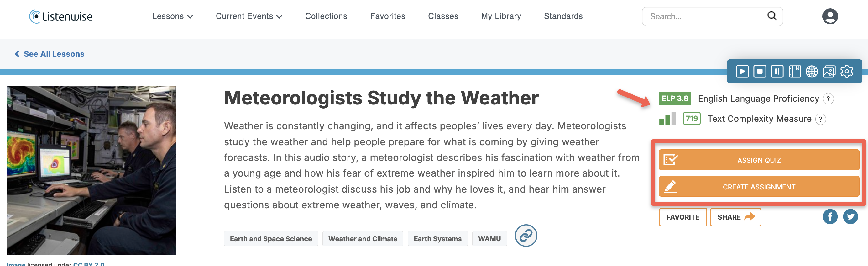Screen dimensions: 868x266
Task: Open the user profile account icon
Action: click(x=829, y=16)
